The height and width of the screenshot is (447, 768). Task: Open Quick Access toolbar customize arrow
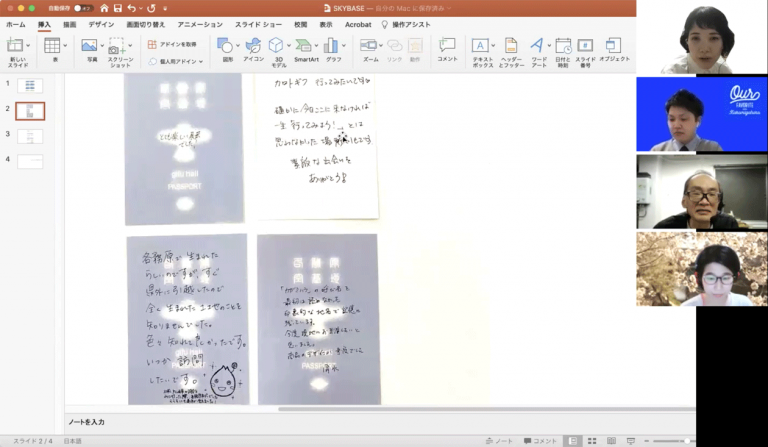pyautogui.click(x=165, y=8)
